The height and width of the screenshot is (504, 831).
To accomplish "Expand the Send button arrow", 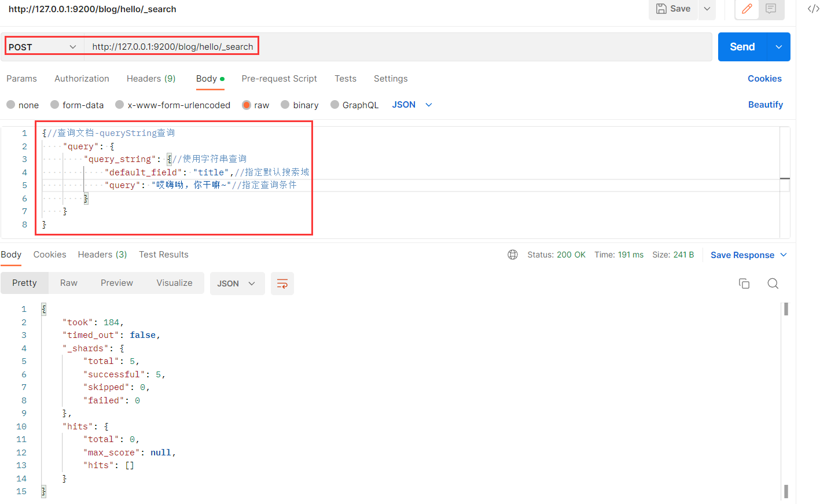I will (x=779, y=47).
